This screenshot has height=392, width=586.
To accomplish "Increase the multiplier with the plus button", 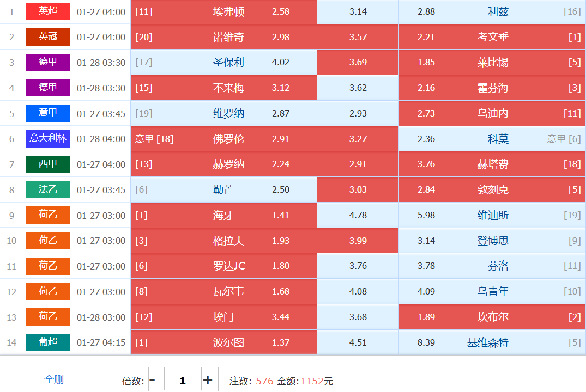I will [x=208, y=380].
